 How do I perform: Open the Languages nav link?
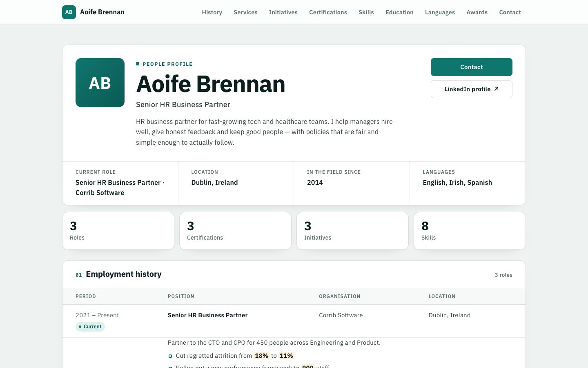(440, 12)
